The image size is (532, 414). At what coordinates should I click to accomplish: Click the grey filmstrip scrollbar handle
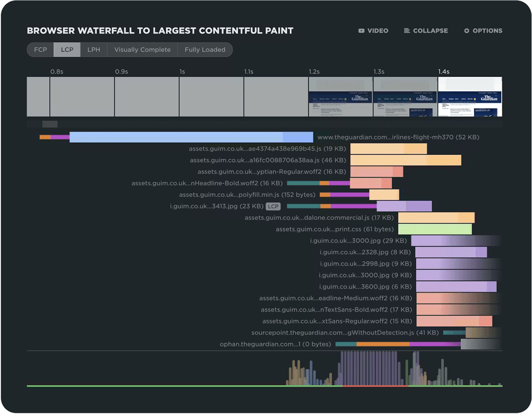(50, 124)
